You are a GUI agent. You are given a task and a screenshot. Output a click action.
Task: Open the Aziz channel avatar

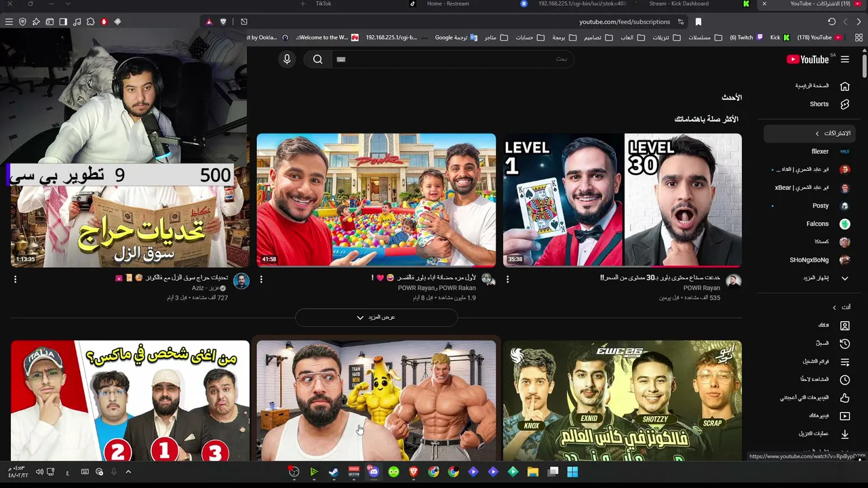[x=241, y=281]
